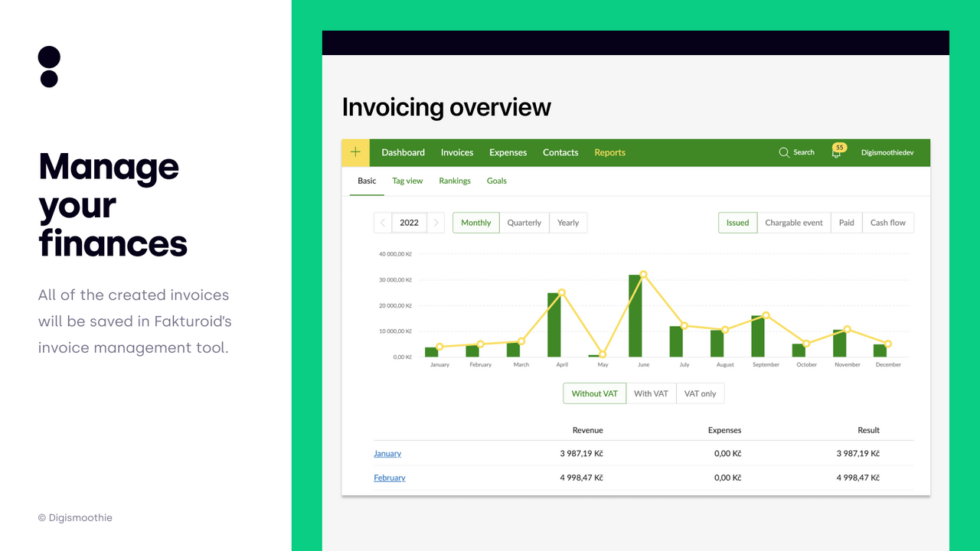Click February revenue value 4 998,47 Kč
The image size is (980, 551).
point(582,478)
